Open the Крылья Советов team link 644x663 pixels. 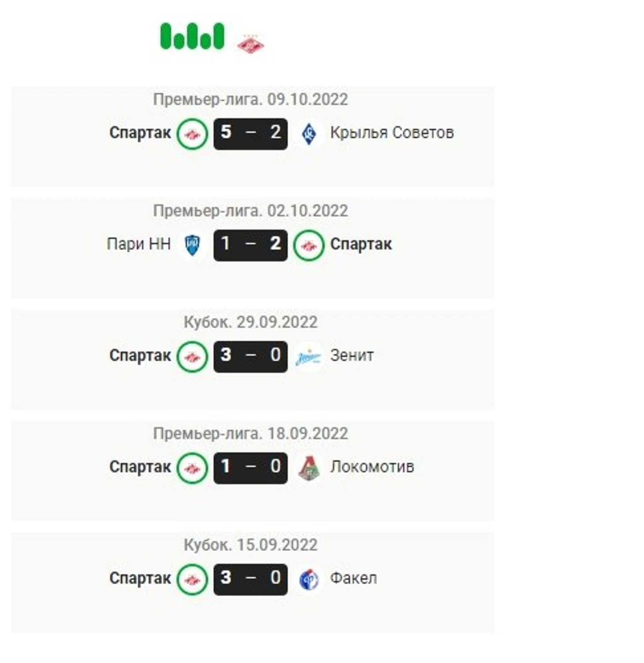pos(392,133)
